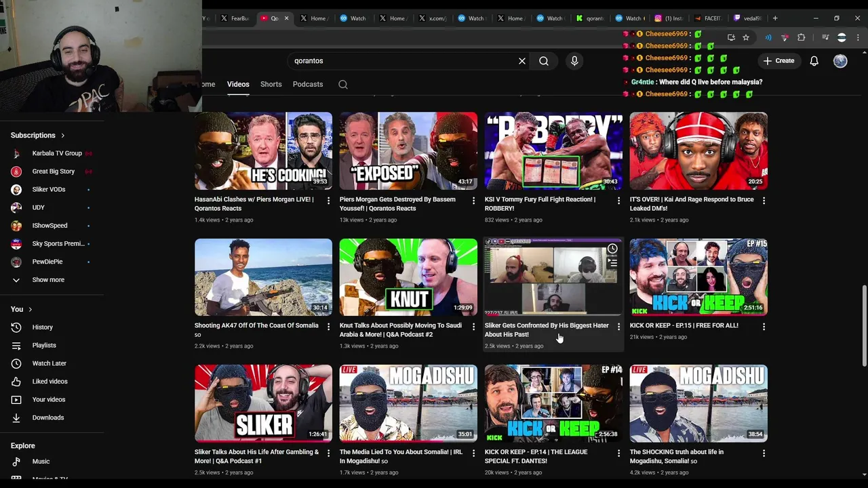868x488 pixels.
Task: Open options menu for Sliker Gets Confronted video
Action: [x=618, y=327]
